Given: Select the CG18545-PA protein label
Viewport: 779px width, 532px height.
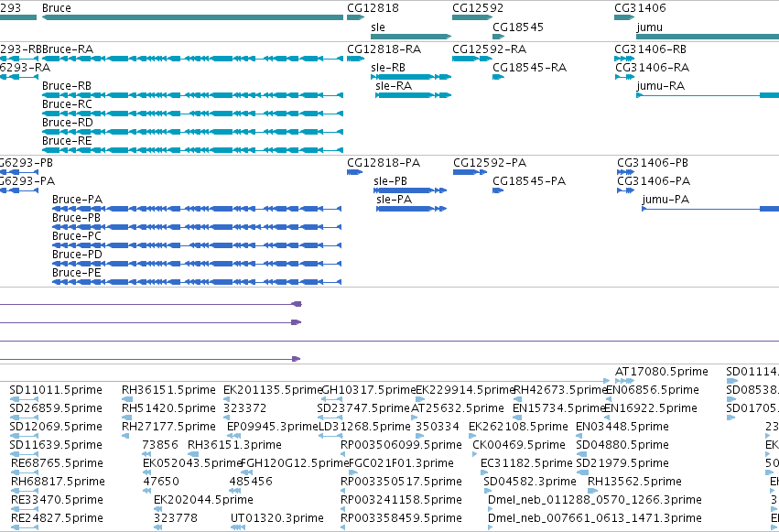Looking at the screenshot, I should click(x=529, y=181).
